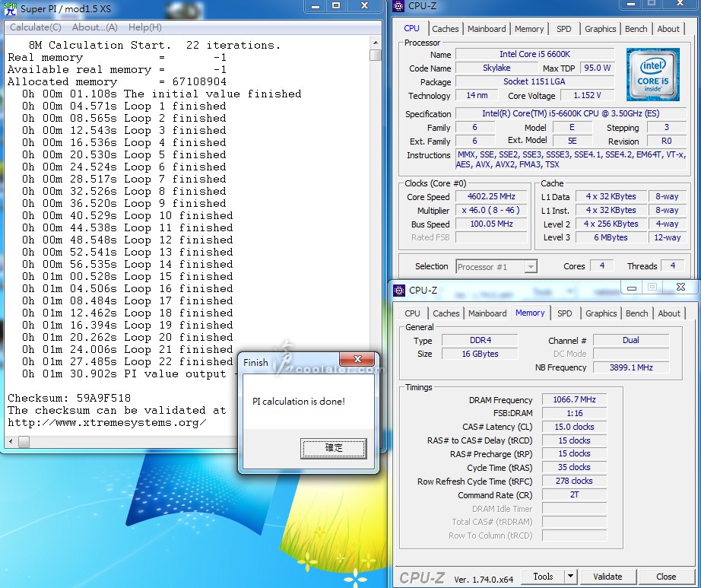Switch to Caches tab in the CPU-Z processor window

(446, 29)
